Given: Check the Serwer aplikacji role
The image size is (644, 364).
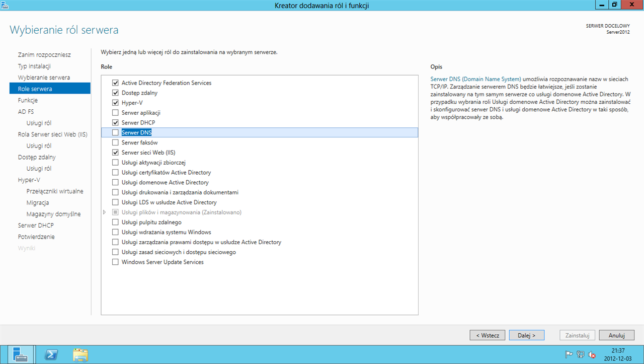Looking at the screenshot, I should 115,113.
